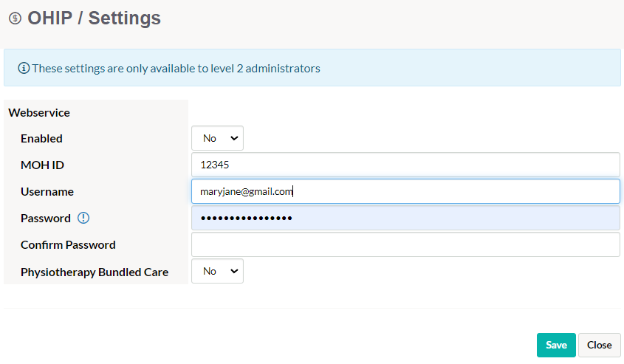The height and width of the screenshot is (364, 624).
Task: Focus the MOH ID field
Action: click(x=405, y=165)
